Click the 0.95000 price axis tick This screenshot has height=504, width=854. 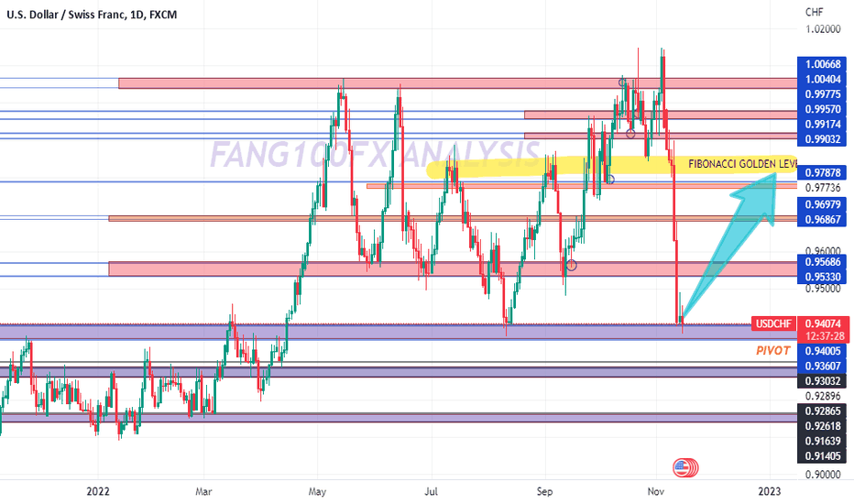(x=823, y=289)
